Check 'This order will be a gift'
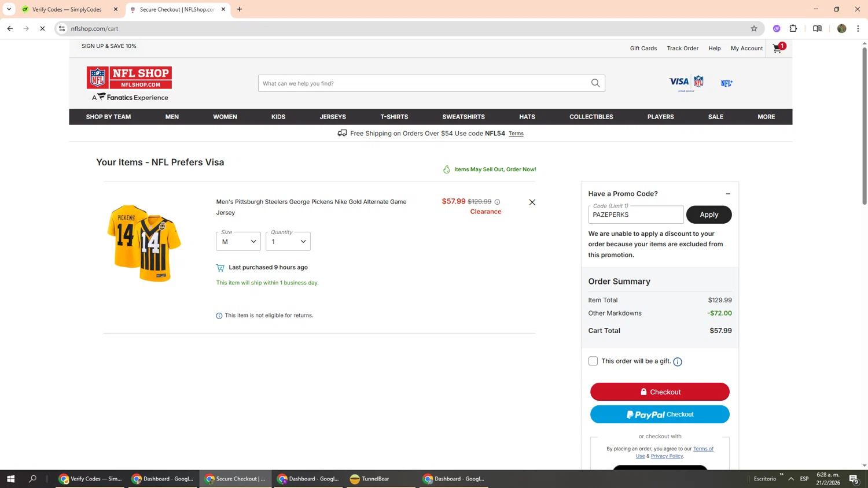This screenshot has width=868, height=488. pos(593,361)
